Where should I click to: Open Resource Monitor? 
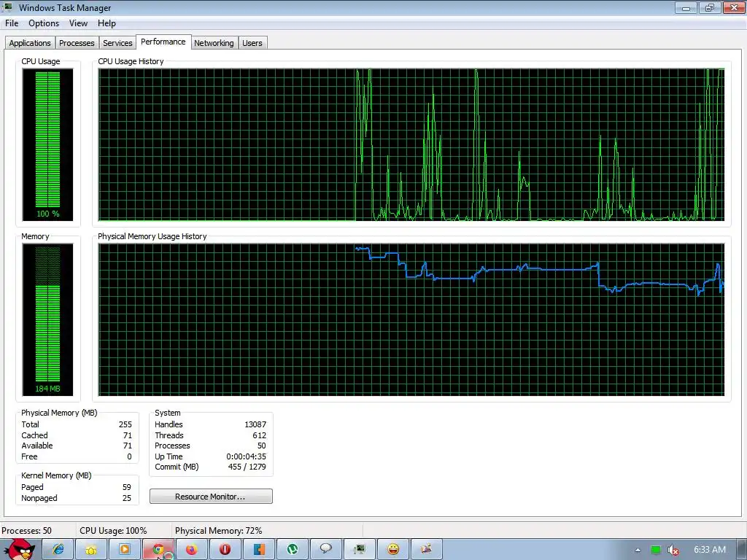click(211, 496)
